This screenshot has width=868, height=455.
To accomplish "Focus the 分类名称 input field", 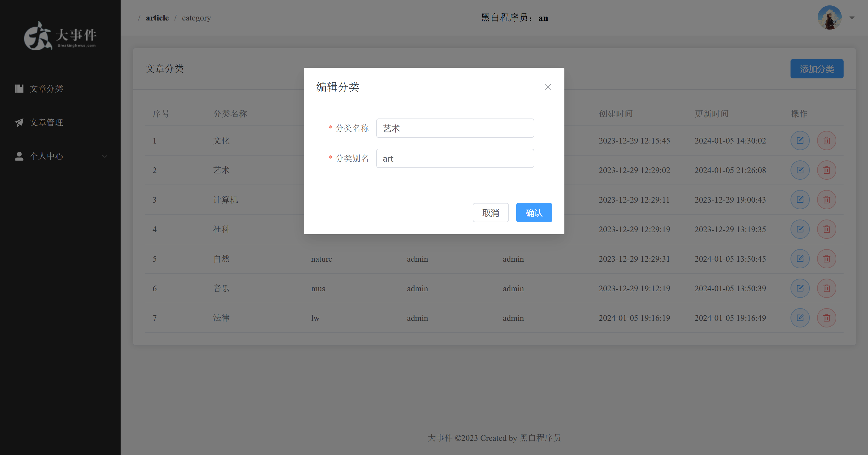I will (x=455, y=128).
